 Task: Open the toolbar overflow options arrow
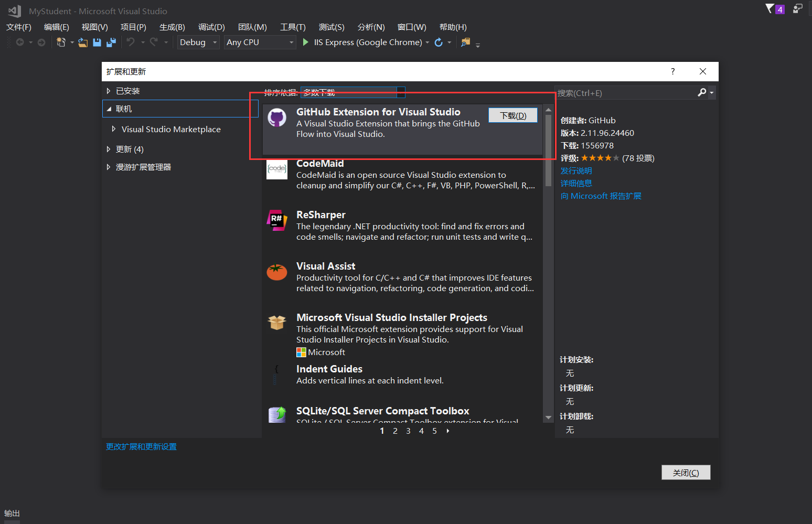click(478, 46)
